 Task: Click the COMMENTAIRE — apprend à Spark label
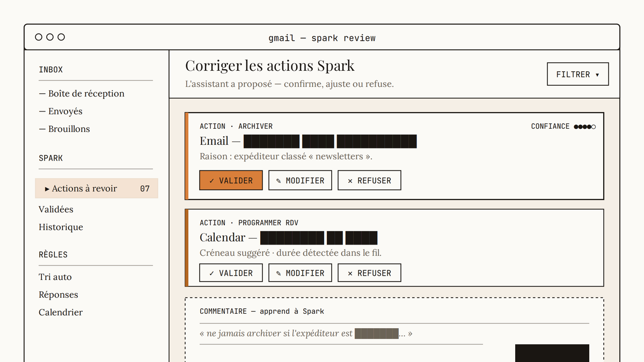pos(262,311)
